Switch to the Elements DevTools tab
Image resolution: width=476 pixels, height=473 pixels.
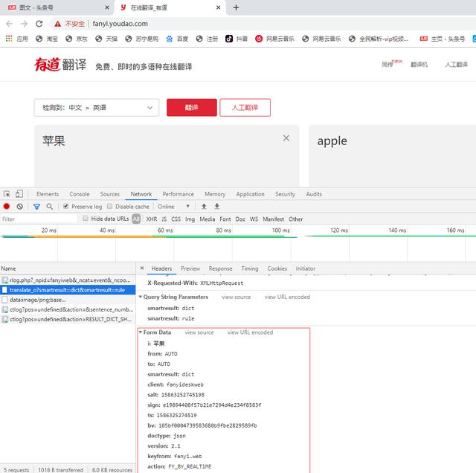pyautogui.click(x=48, y=194)
